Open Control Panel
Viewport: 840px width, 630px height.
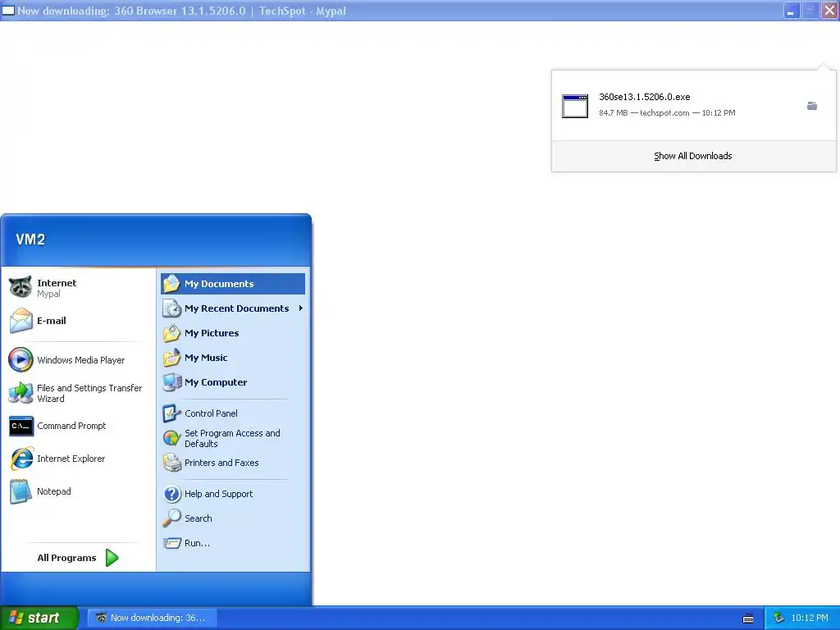tap(233, 413)
